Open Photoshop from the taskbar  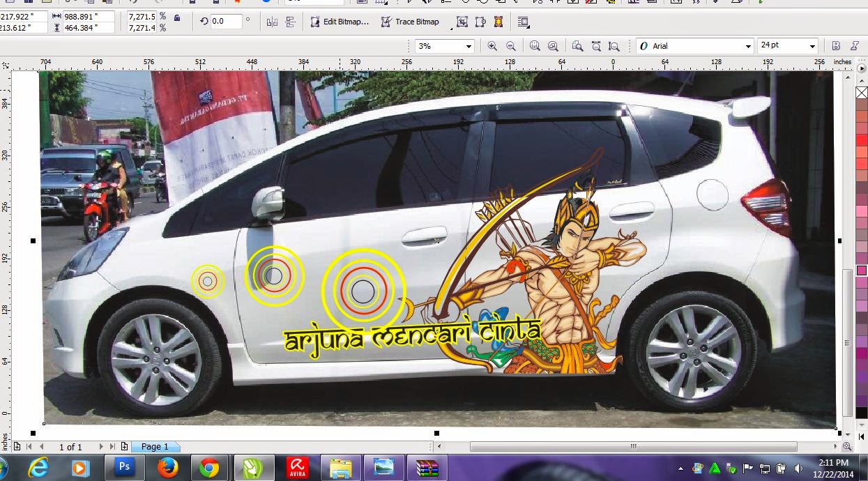coord(124,468)
